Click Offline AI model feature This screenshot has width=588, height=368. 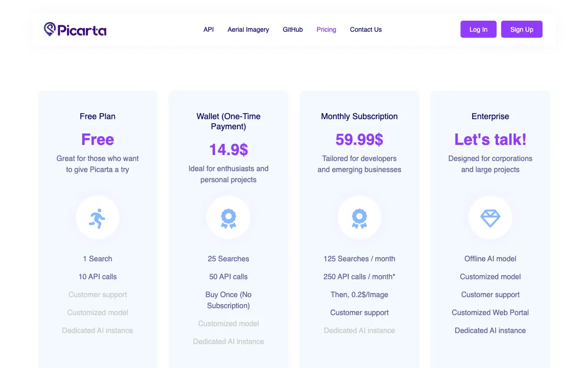point(490,259)
